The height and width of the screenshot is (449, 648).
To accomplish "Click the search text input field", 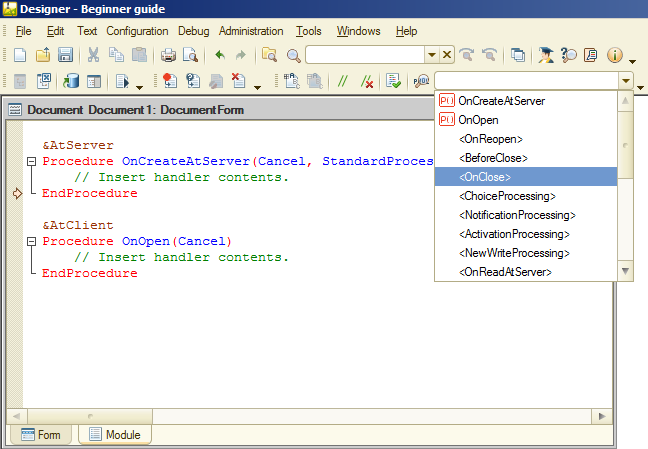I will pos(365,55).
